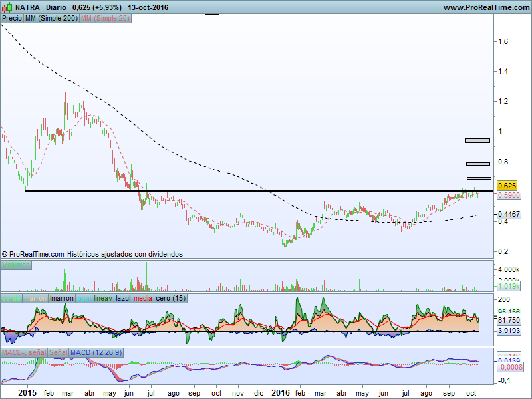Select the 0,4467 price axis tag
The width and height of the screenshot is (532, 399).
[509, 214]
